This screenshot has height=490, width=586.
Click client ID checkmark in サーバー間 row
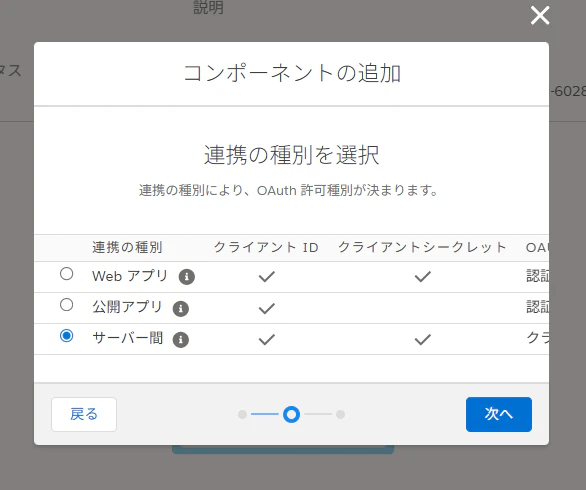click(x=267, y=339)
